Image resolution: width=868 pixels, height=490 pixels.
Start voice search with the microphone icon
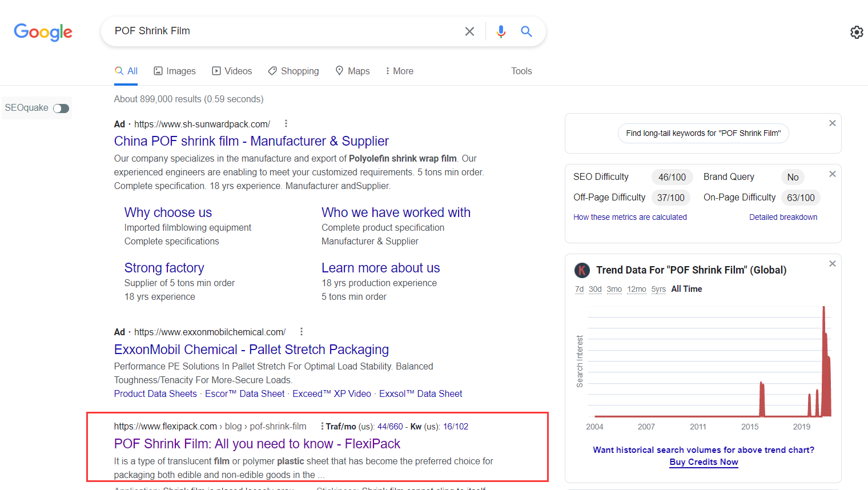(501, 31)
